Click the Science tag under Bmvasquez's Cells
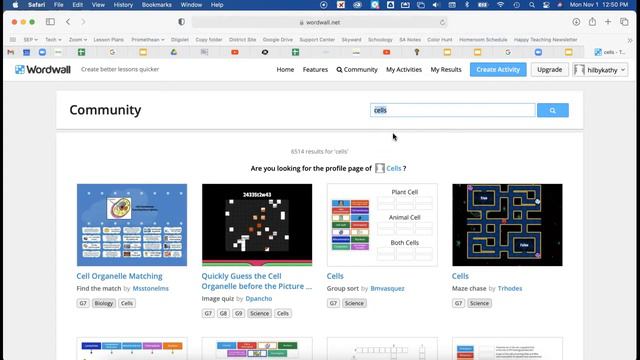640x360 pixels. point(354,303)
